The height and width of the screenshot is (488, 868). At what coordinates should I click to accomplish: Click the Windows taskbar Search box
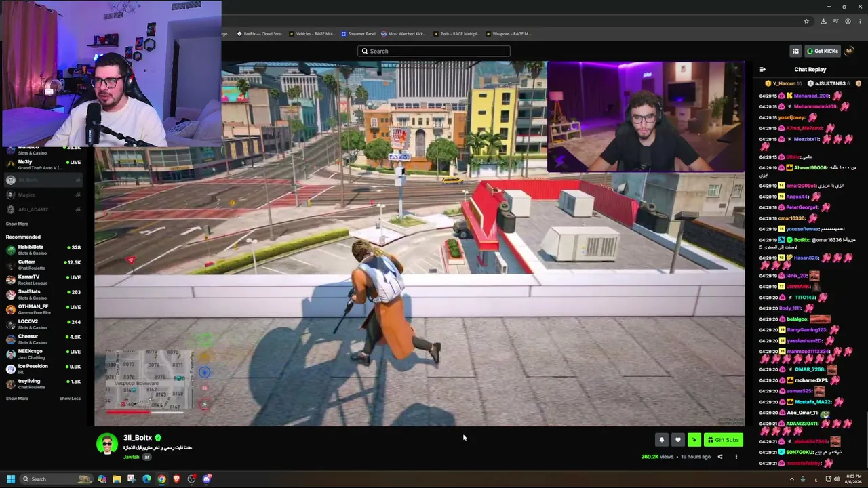point(56,479)
